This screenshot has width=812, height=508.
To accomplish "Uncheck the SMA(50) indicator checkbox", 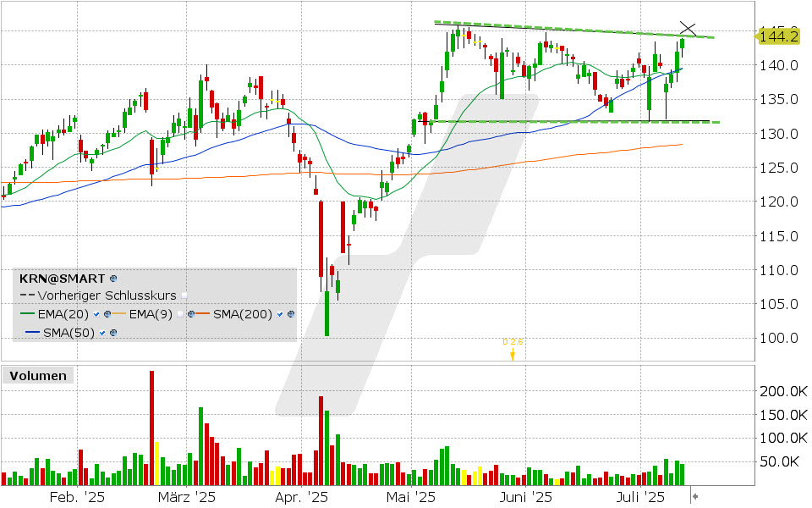I will 102,333.
